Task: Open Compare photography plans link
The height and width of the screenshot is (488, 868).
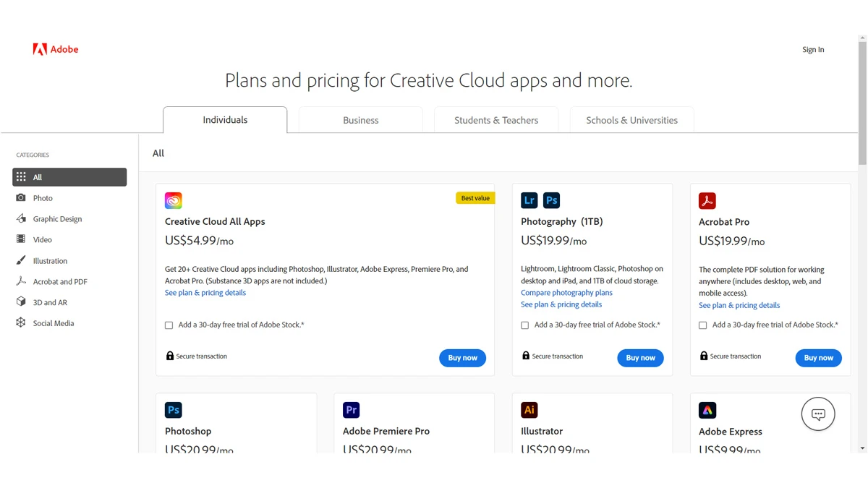Action: (x=566, y=293)
